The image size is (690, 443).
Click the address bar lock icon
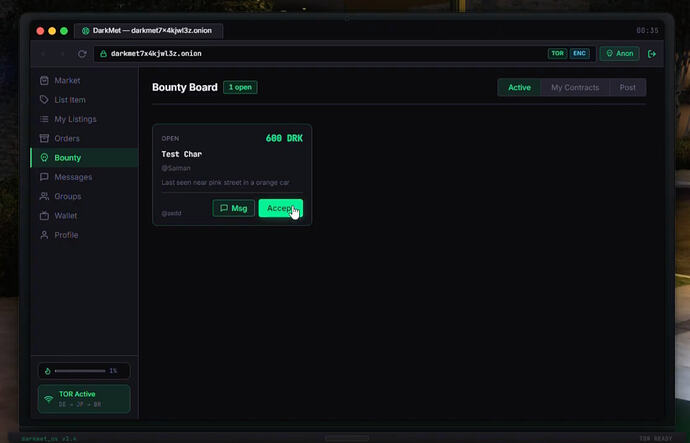(x=103, y=54)
